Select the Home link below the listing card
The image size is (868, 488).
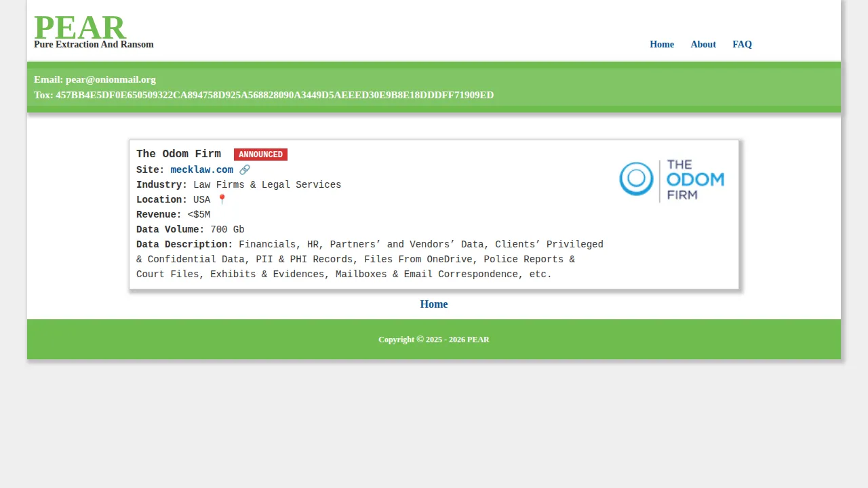click(x=433, y=304)
